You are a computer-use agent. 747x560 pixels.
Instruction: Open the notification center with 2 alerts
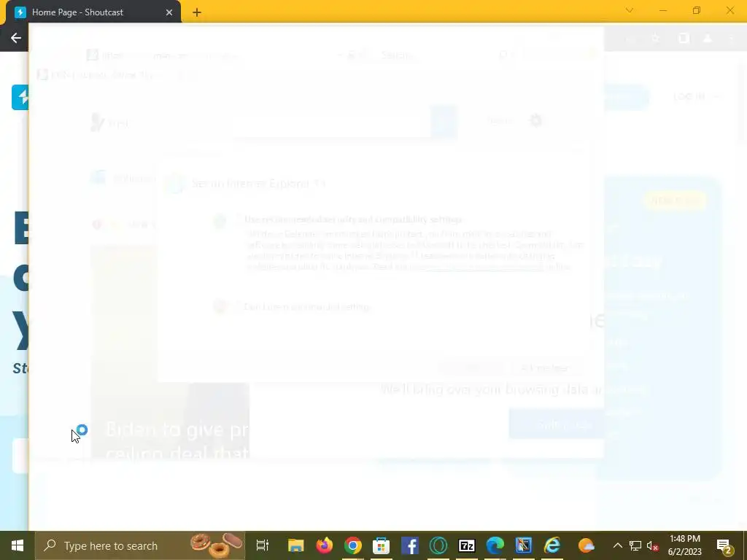point(724,545)
